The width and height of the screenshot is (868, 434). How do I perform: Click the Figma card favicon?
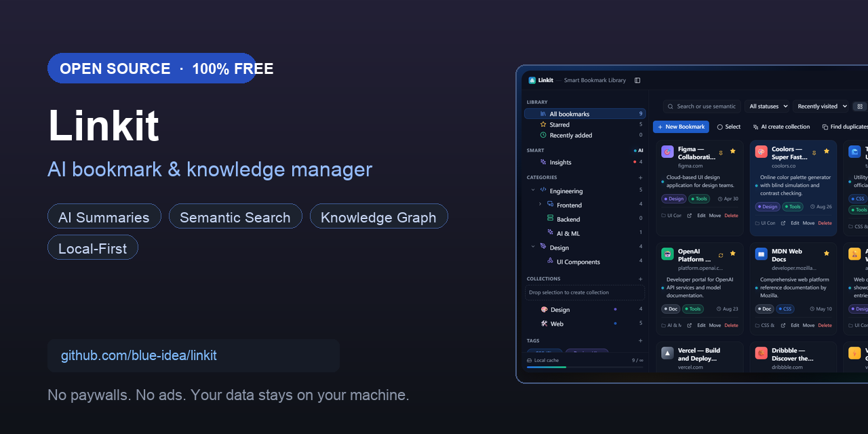[667, 152]
